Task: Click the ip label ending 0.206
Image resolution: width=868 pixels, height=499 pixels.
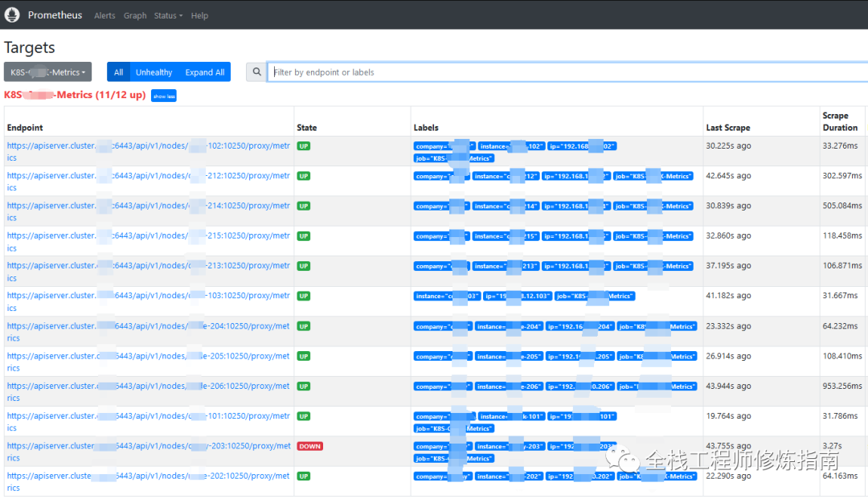Action: [x=580, y=387]
